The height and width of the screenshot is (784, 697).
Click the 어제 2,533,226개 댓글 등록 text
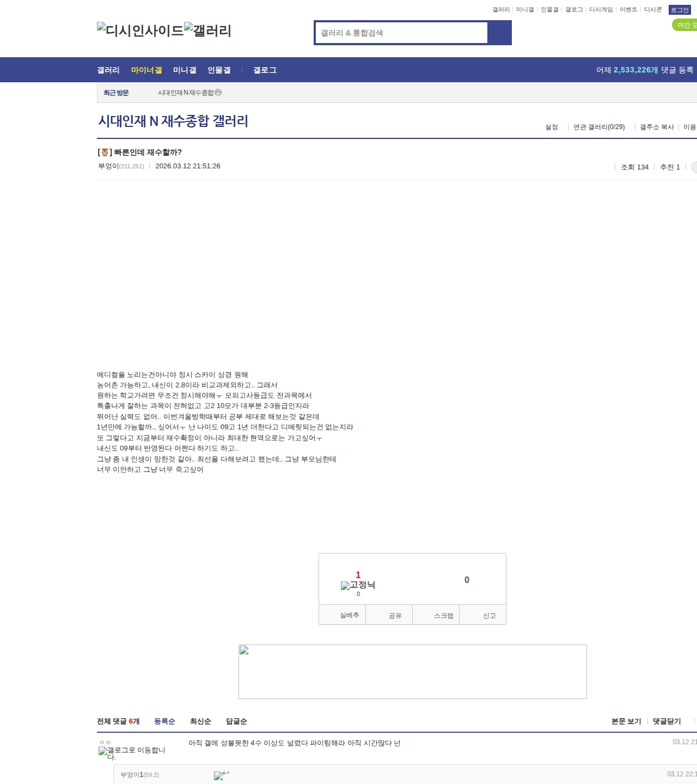pos(645,70)
